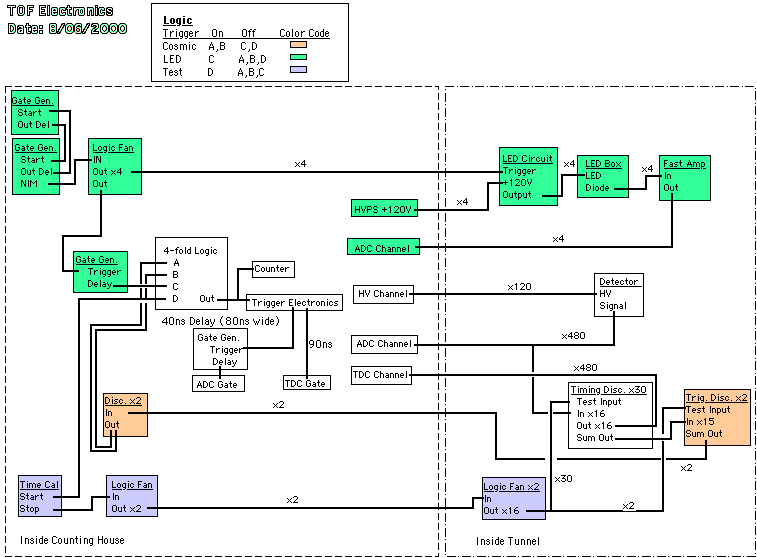Click the green LED color swatch in legend
This screenshot has height=558, width=757.
pyautogui.click(x=298, y=57)
